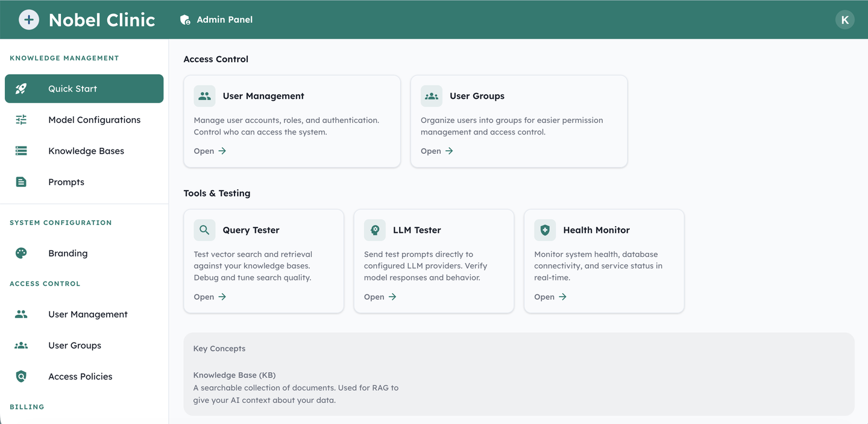Click the BILLING sidebar header
868x424 pixels.
click(27, 407)
